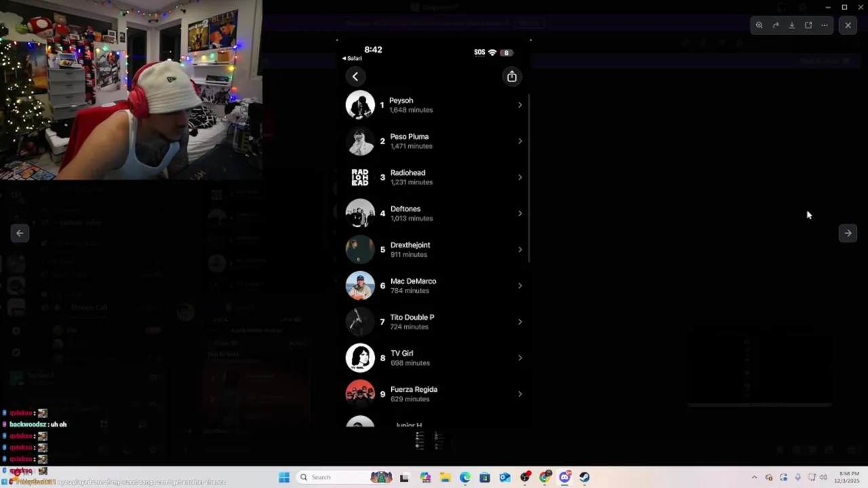The width and height of the screenshot is (868, 488).
Task: Click the artist name 'Radiohead'
Action: tap(408, 173)
